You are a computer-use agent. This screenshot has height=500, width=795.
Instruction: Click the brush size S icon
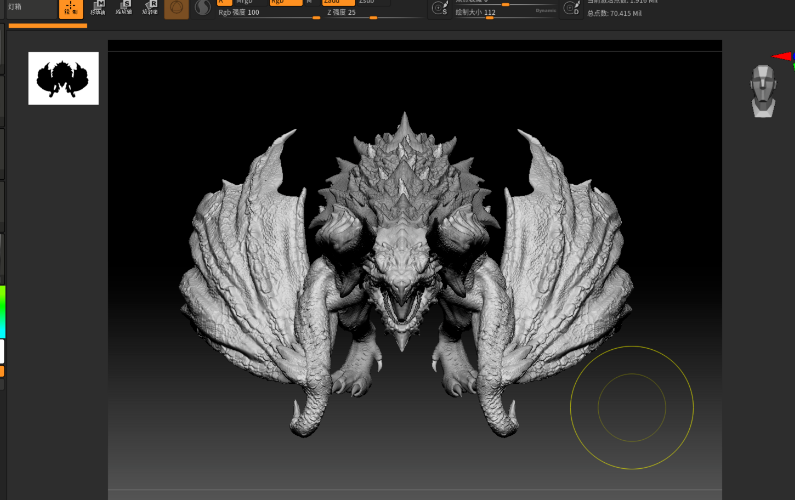point(440,8)
